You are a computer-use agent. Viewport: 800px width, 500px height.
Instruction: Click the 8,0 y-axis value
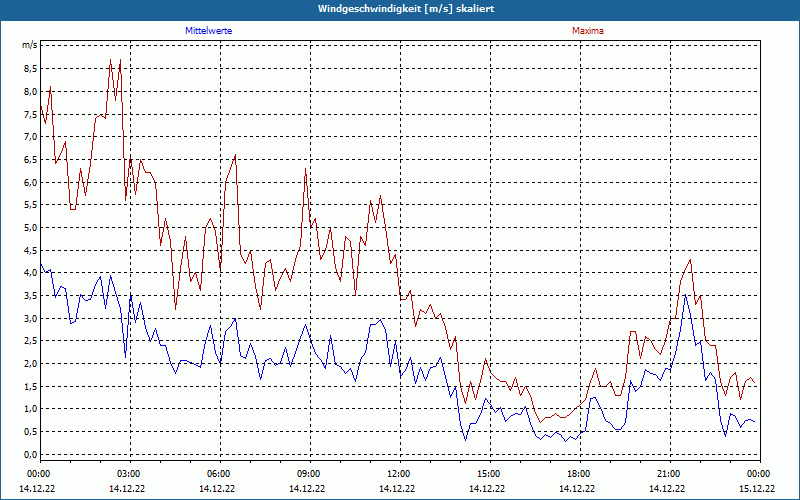(x=31, y=92)
